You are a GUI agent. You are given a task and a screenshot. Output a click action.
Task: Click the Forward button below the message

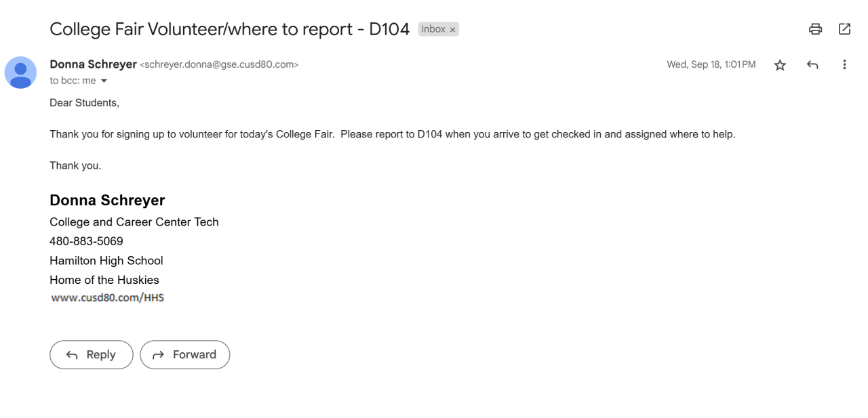coord(184,355)
